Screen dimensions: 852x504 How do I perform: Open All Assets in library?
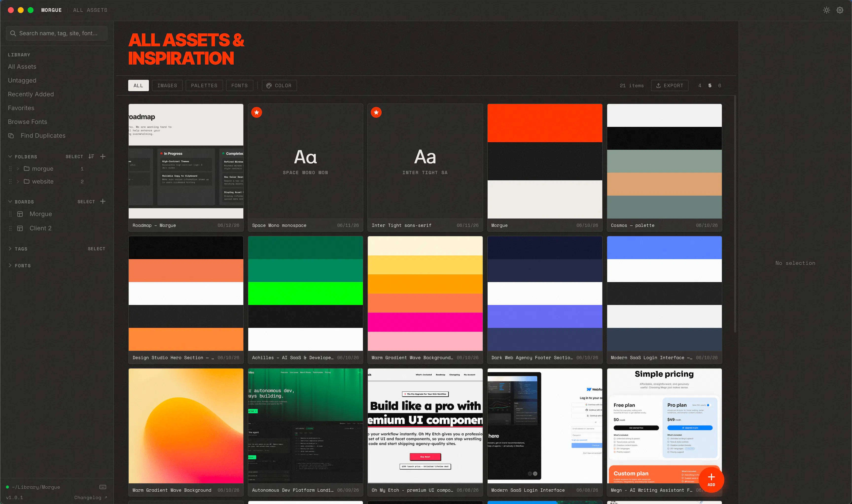pyautogui.click(x=22, y=67)
